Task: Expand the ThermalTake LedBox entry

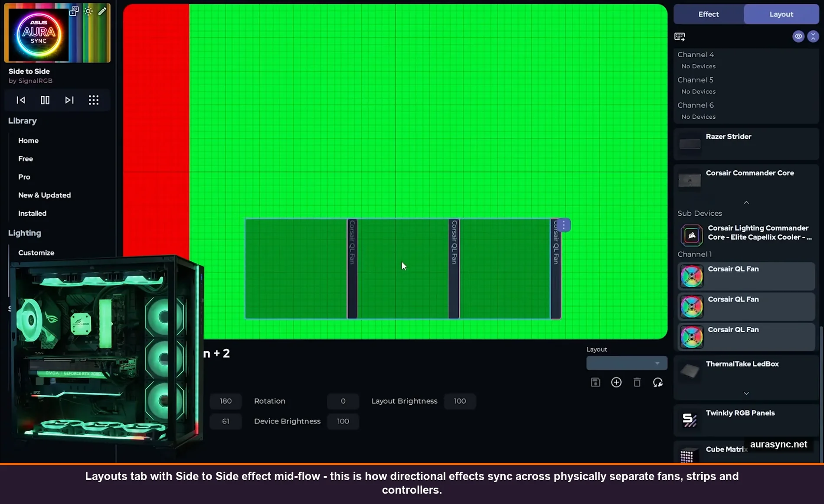Action: (x=746, y=393)
